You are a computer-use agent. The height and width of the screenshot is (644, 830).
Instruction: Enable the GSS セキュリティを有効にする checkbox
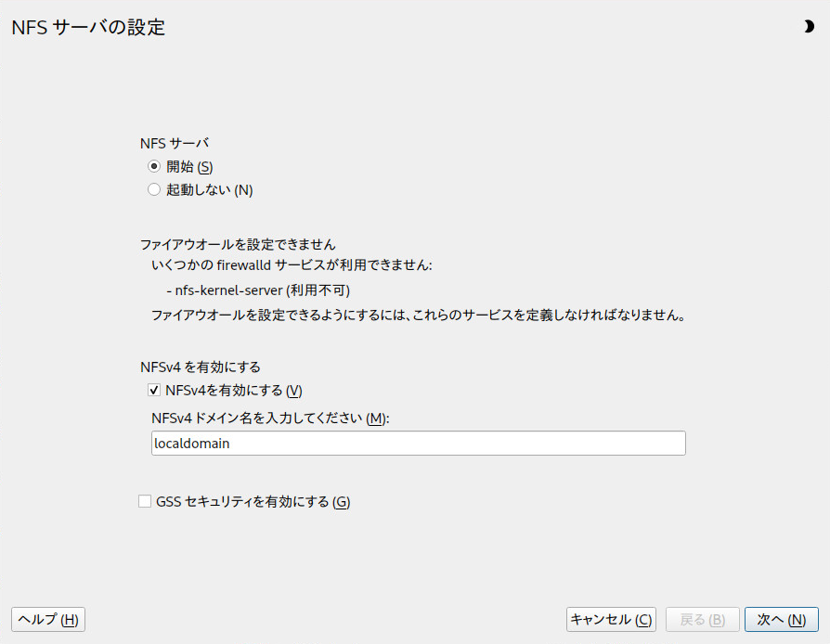point(145,501)
